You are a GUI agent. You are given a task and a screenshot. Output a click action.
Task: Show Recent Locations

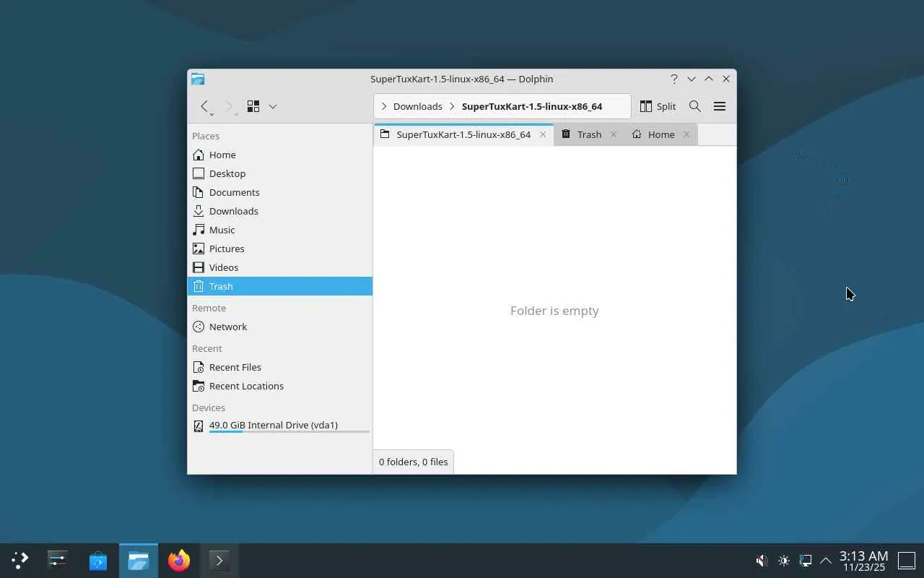point(280,386)
